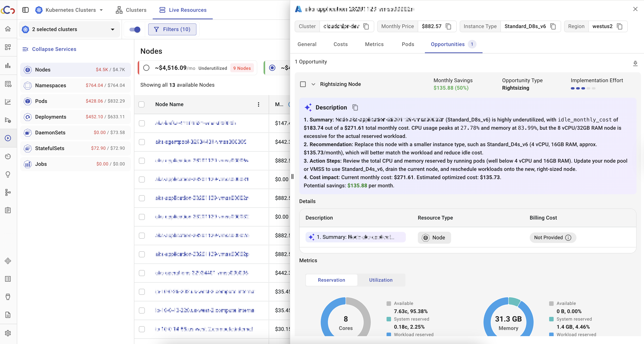Check the Rightsizing Node opportunity checkbox
This screenshot has width=644, height=344.
(x=303, y=84)
